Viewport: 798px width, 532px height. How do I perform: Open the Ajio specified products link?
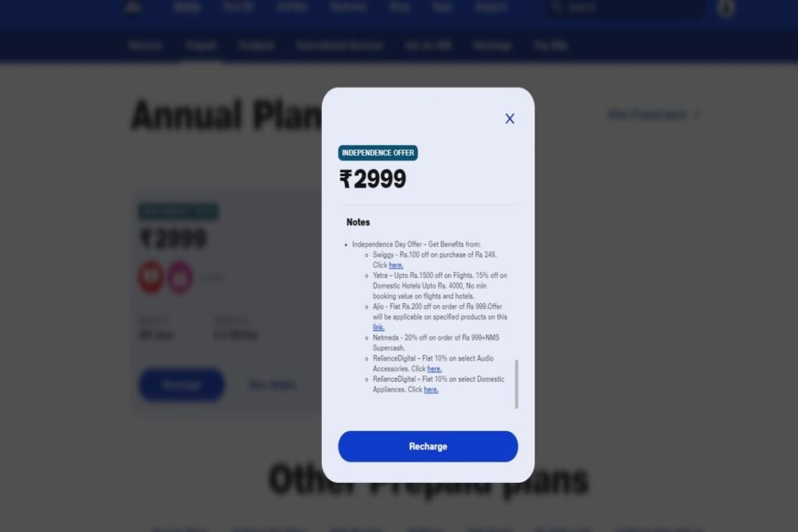click(378, 327)
